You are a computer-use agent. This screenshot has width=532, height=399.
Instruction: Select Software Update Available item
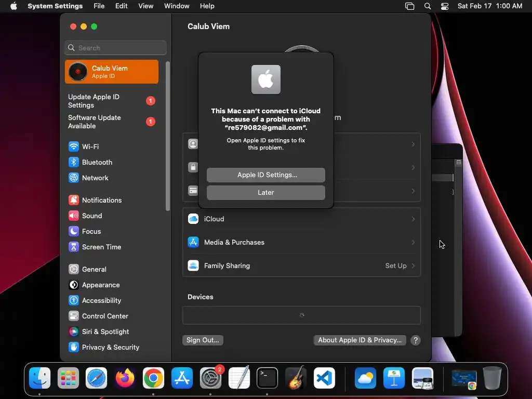tap(111, 122)
